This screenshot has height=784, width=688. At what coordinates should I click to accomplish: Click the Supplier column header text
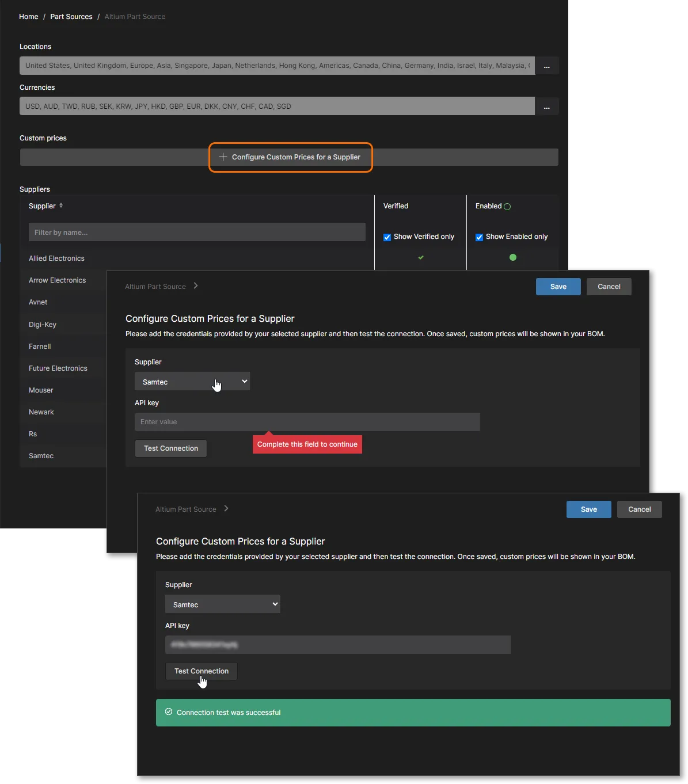(42, 206)
